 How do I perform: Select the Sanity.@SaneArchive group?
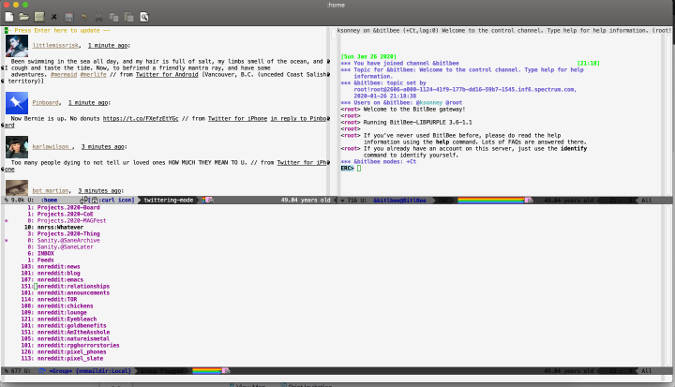tap(68, 240)
